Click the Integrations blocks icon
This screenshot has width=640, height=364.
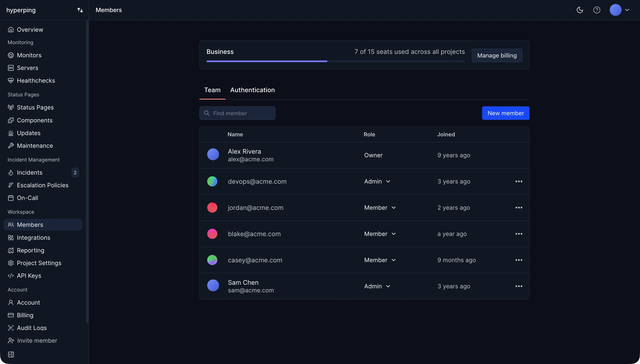click(11, 238)
